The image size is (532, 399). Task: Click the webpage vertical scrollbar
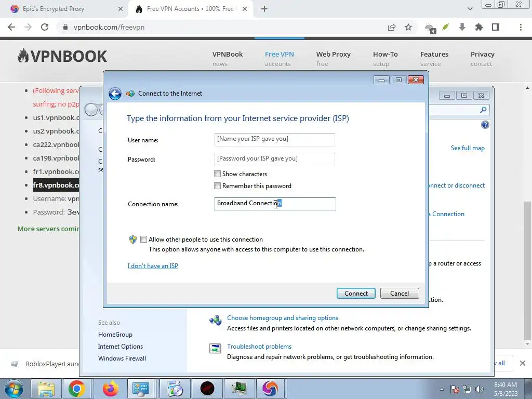pos(527,270)
